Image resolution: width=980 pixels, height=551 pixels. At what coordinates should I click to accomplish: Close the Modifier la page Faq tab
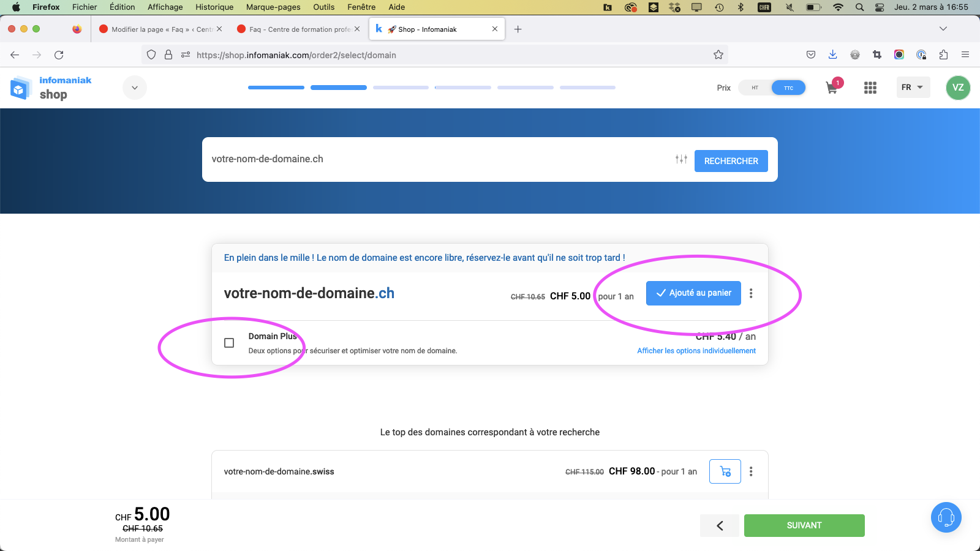pos(219,29)
